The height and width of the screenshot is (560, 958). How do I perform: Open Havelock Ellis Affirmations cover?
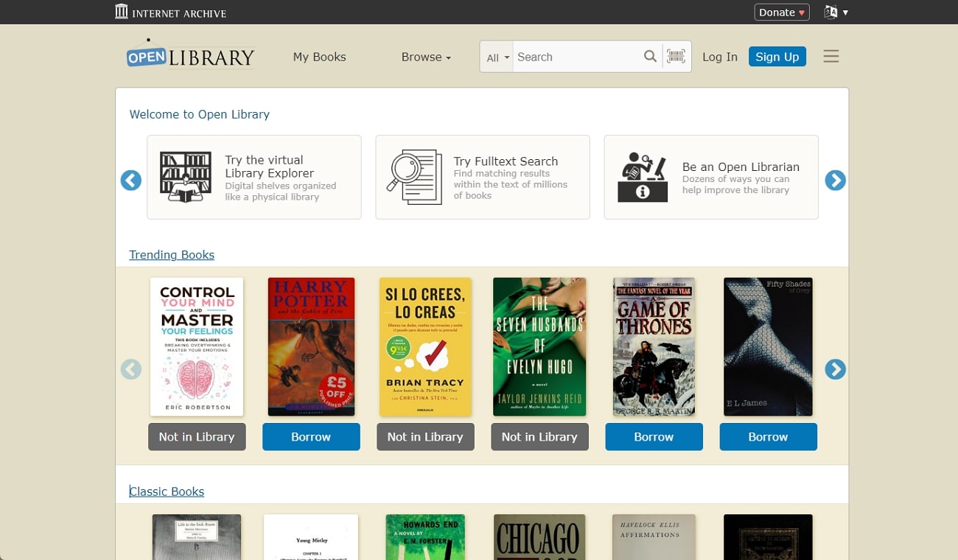654,537
